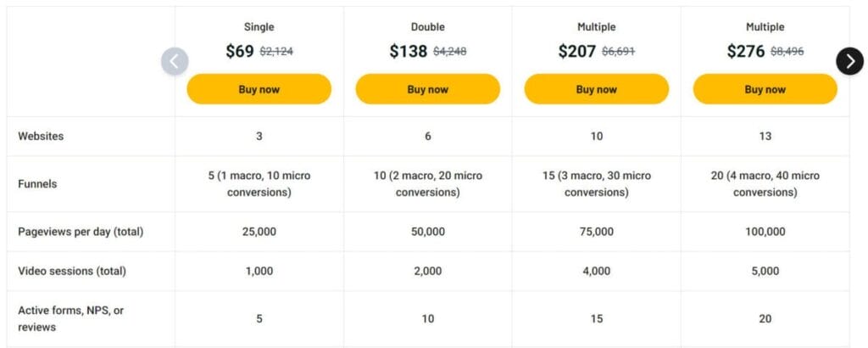This screenshot has height=348, width=868.
Task: Click the $69 price text
Action: click(240, 52)
